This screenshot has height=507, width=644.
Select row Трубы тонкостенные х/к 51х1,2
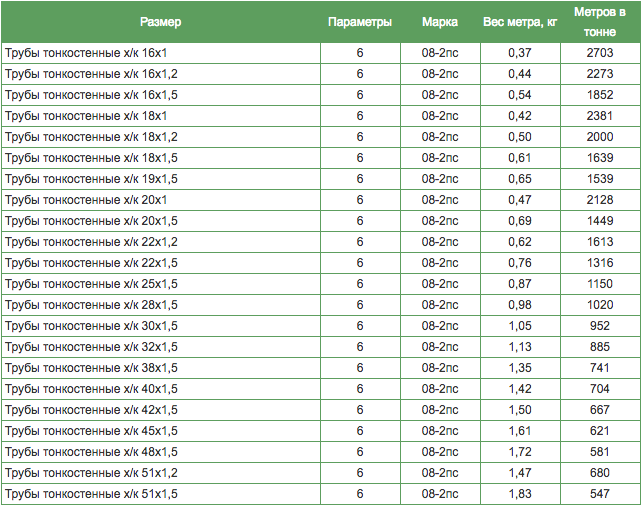[321, 472]
